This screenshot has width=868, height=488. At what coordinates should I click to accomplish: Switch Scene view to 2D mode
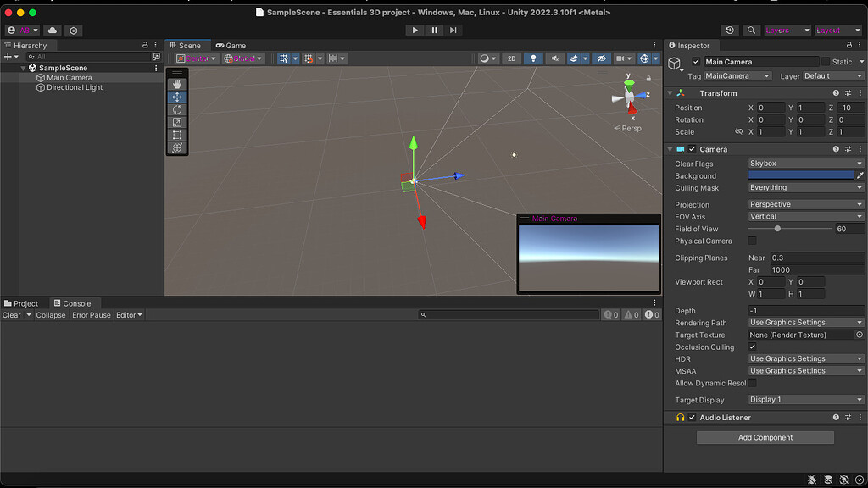tap(511, 58)
